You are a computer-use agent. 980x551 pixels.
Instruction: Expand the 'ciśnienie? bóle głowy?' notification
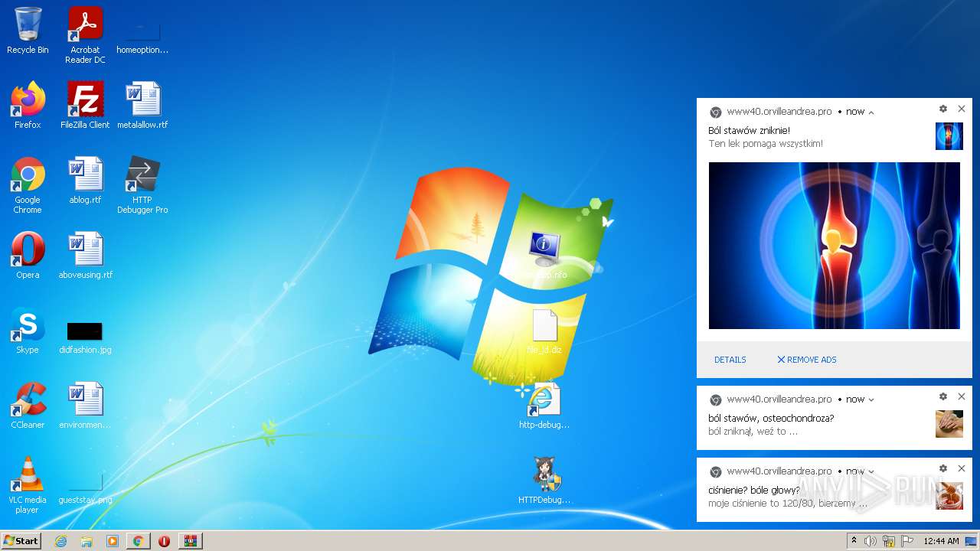point(871,471)
